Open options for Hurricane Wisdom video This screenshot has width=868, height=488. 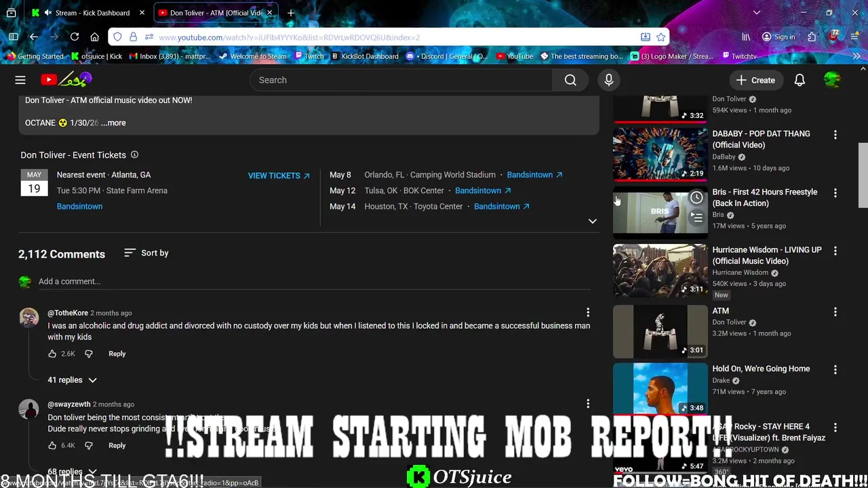[x=835, y=251]
